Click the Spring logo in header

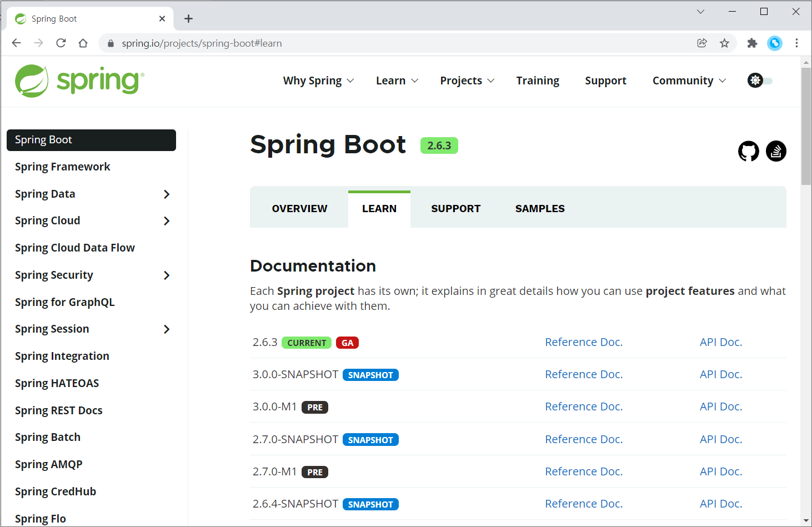pos(79,81)
